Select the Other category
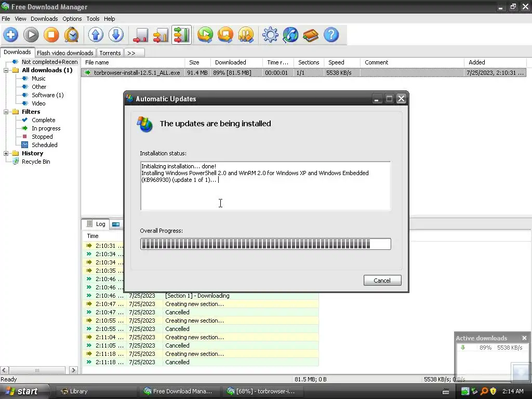Image resolution: width=532 pixels, height=399 pixels. point(38,87)
